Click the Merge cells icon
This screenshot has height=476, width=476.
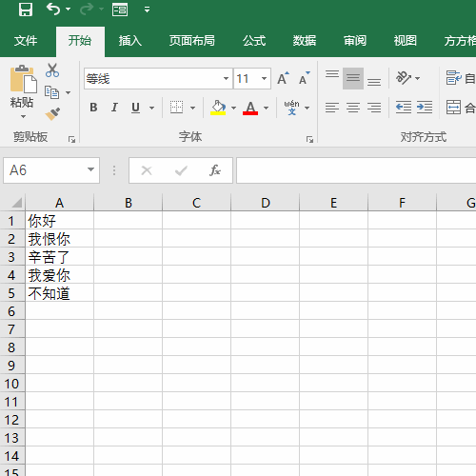coord(453,108)
